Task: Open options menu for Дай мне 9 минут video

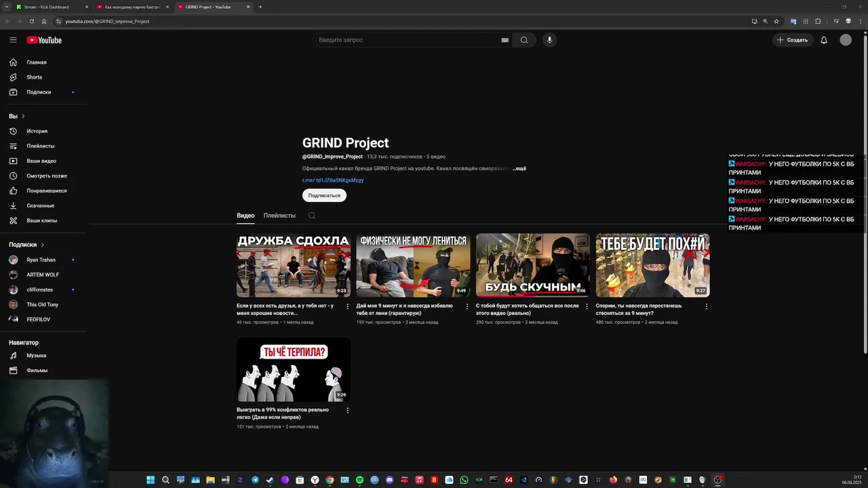Action: coord(467,306)
